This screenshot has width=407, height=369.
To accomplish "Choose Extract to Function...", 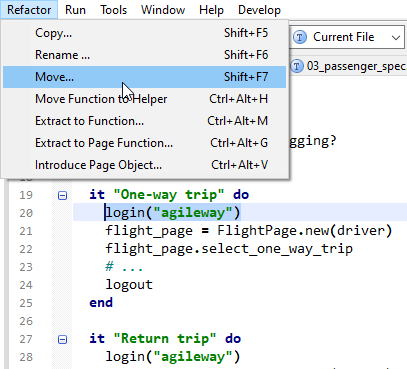I will click(x=145, y=121).
